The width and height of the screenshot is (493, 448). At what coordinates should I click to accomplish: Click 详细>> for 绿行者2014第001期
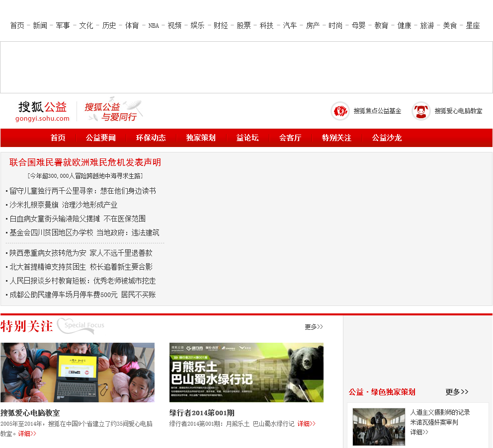click(x=307, y=424)
